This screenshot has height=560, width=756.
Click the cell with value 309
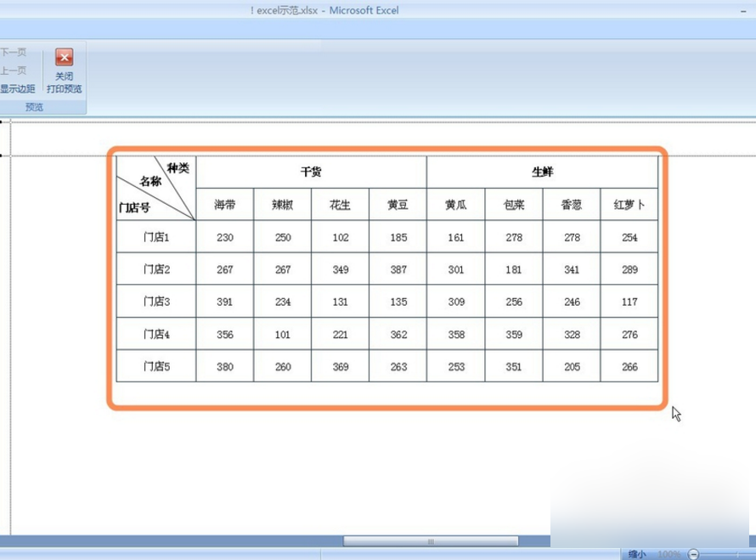click(x=456, y=302)
